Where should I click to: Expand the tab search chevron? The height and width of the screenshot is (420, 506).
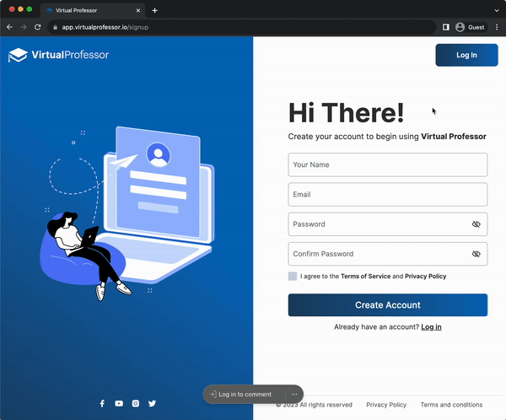(x=496, y=10)
